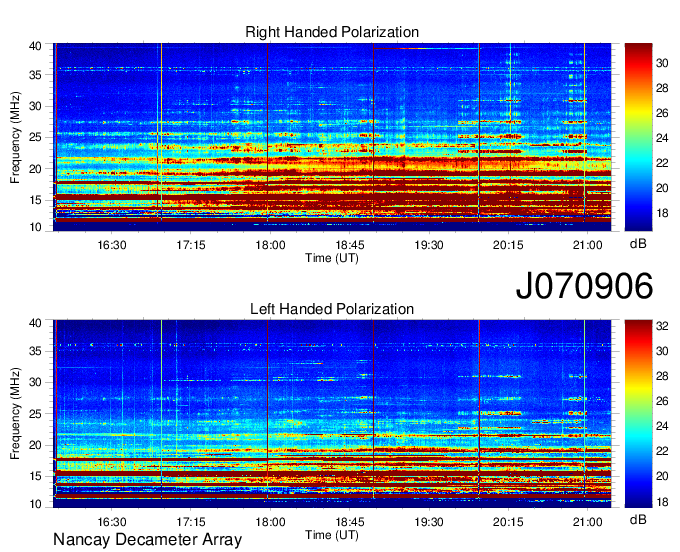Click the "24" value on the lower color bar
The width and height of the screenshot is (680, 552).
(x=662, y=426)
